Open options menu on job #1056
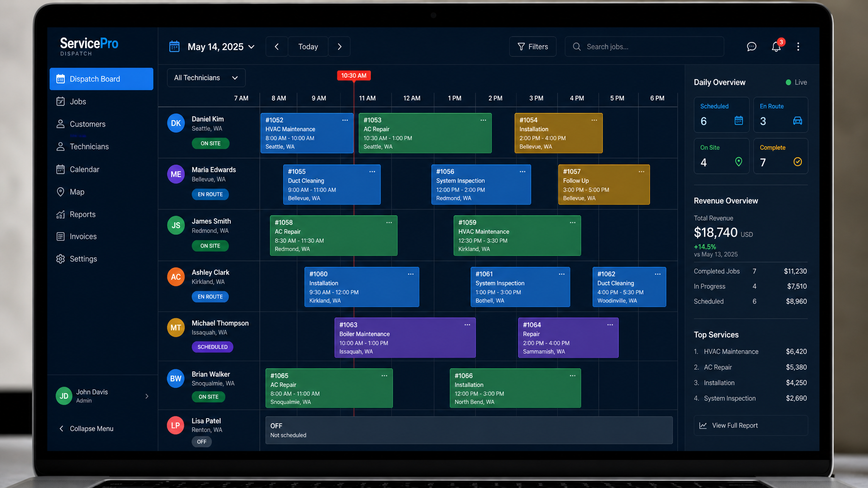 [523, 172]
